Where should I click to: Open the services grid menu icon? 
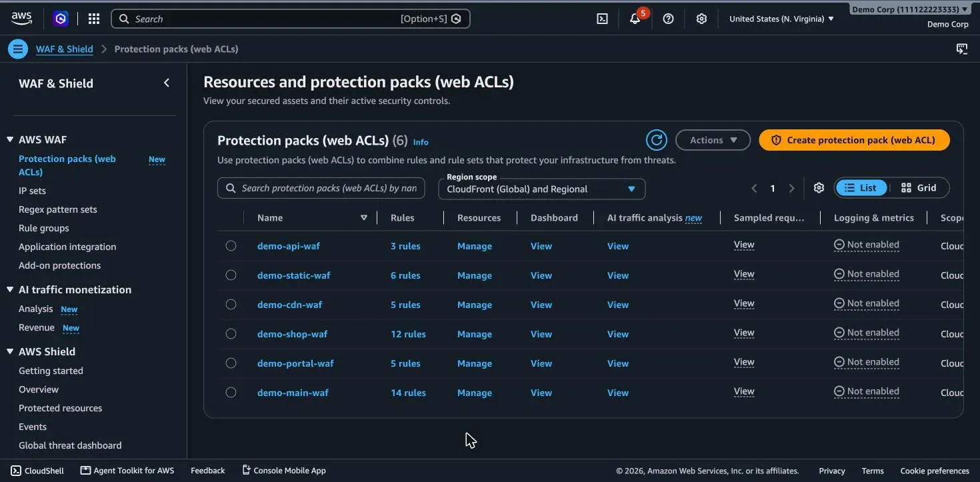click(94, 19)
